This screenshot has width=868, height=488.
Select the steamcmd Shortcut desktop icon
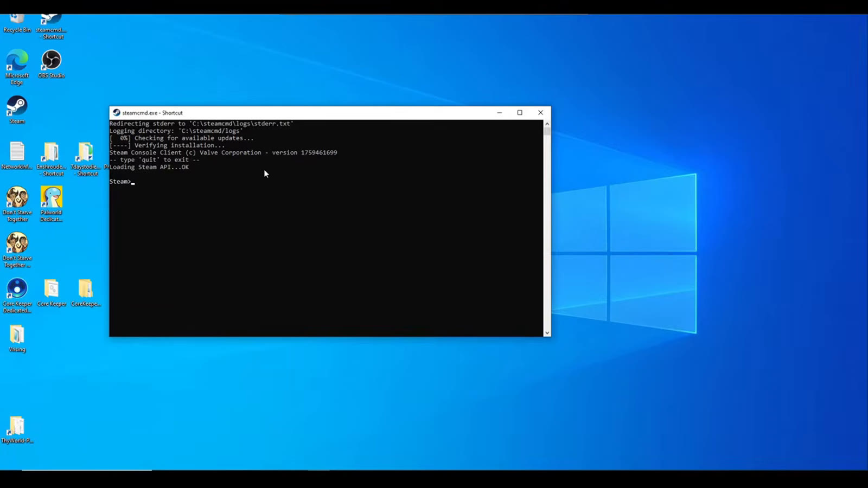click(51, 27)
